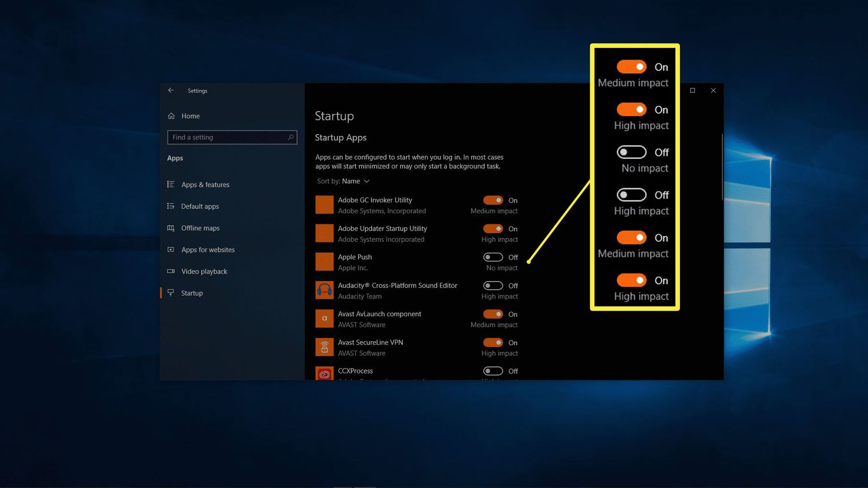Disable Adobe Updater Startup Utility toggle
The width and height of the screenshot is (868, 488).
coord(493,228)
